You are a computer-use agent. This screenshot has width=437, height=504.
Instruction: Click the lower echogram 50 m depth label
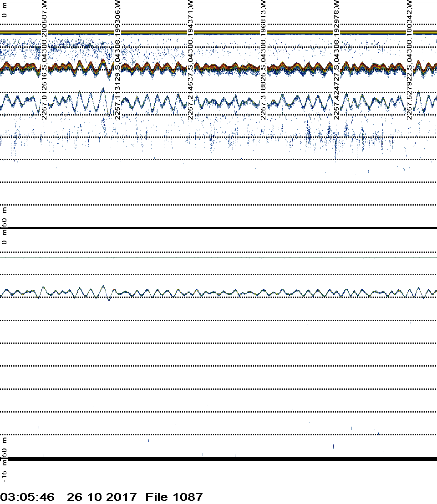(4, 447)
